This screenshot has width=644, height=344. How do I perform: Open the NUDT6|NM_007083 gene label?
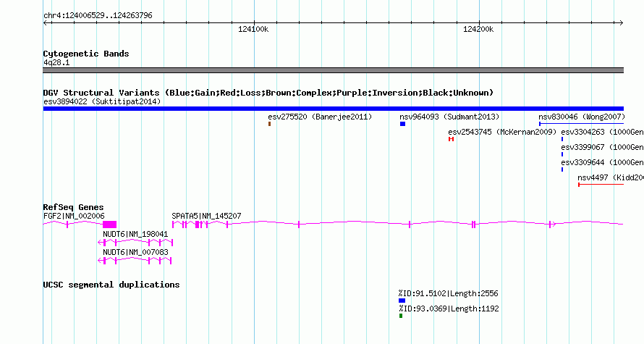pos(135,252)
